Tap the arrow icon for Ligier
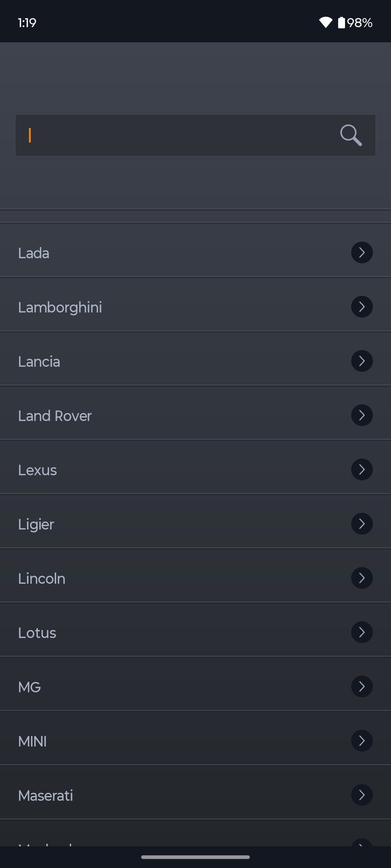 [x=362, y=524]
